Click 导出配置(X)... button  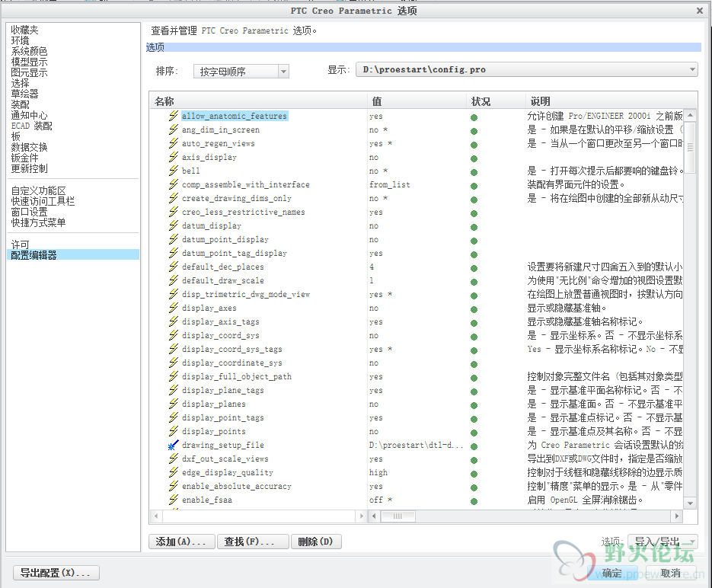[x=56, y=573]
